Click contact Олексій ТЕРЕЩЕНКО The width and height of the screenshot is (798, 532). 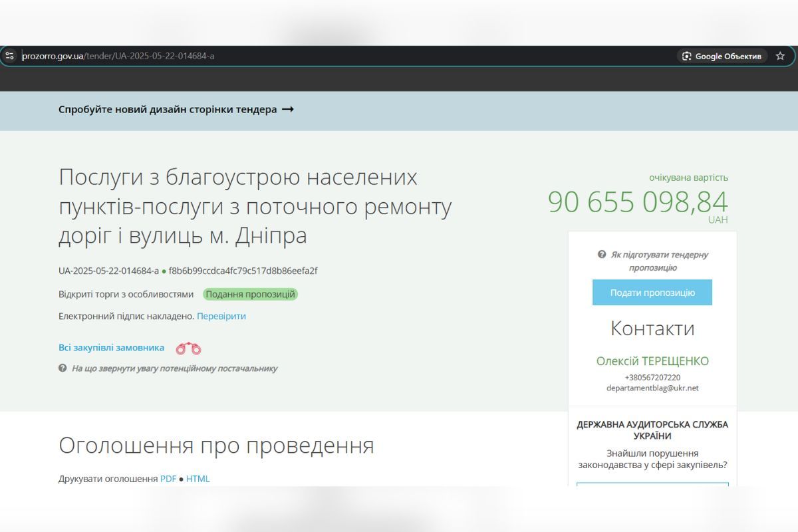click(652, 361)
